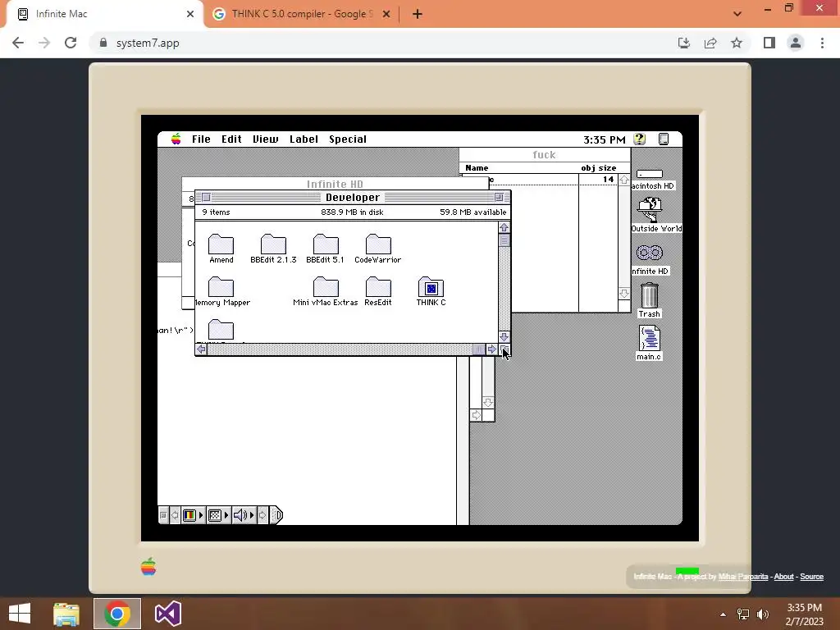
Task: Open the Special menu
Action: click(x=348, y=139)
